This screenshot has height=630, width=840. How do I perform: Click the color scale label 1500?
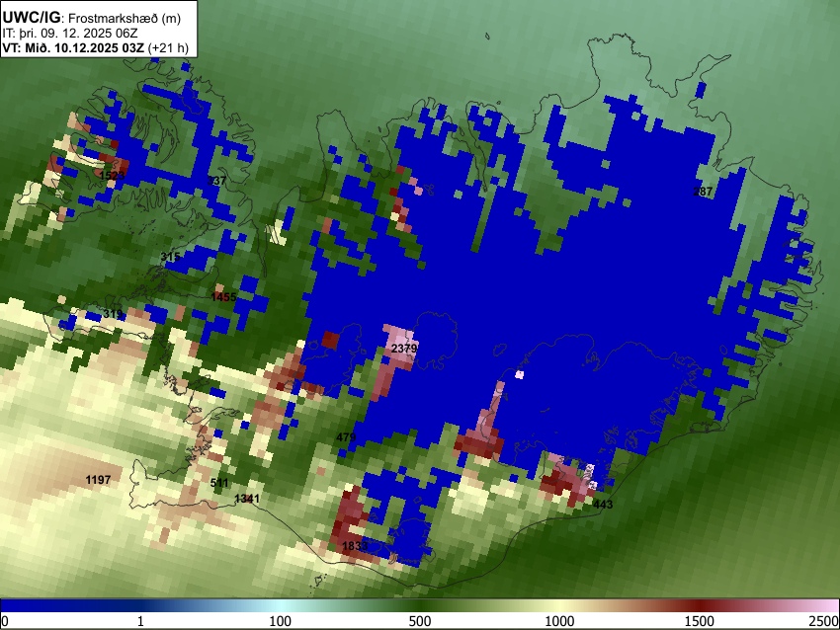[700, 621]
